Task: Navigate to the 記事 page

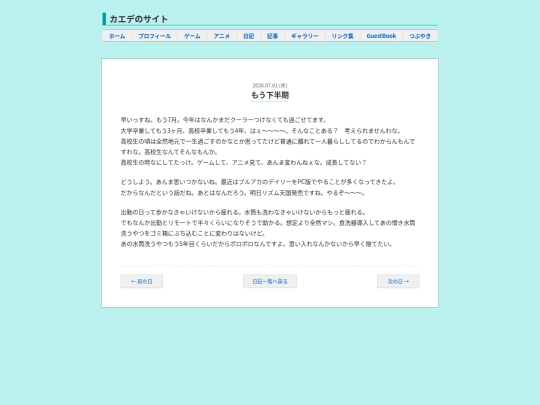Action: tap(272, 36)
